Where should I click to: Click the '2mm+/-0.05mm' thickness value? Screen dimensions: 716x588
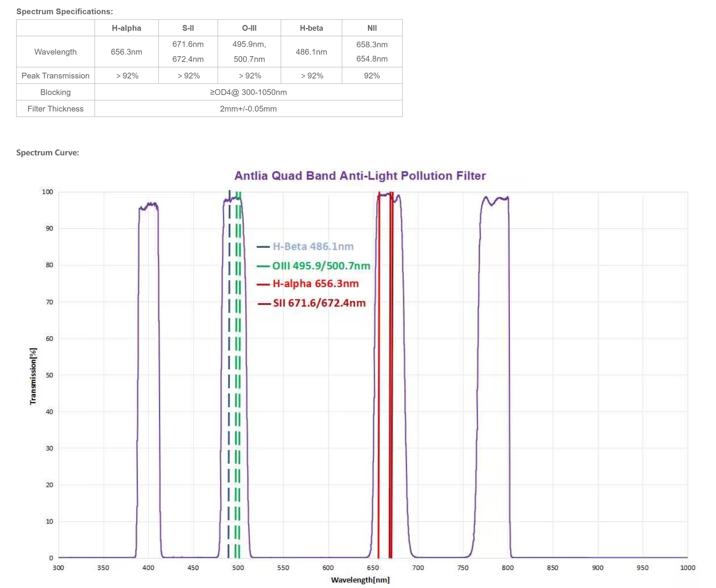[248, 109]
